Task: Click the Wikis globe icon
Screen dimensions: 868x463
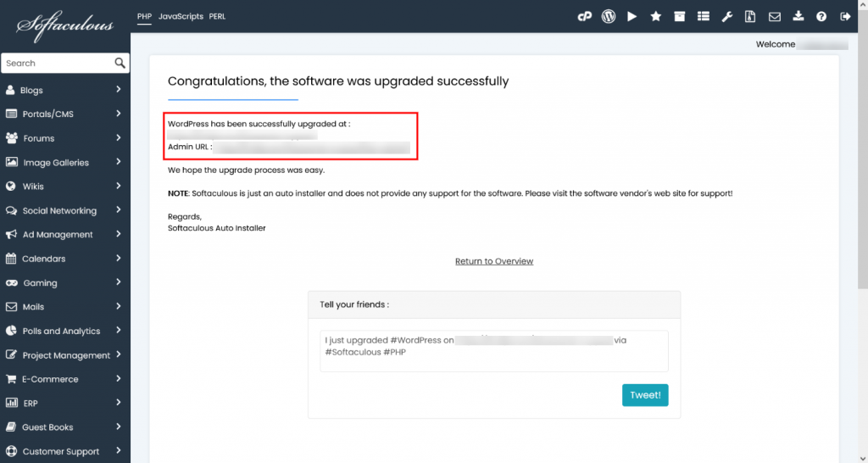Action: (x=10, y=186)
